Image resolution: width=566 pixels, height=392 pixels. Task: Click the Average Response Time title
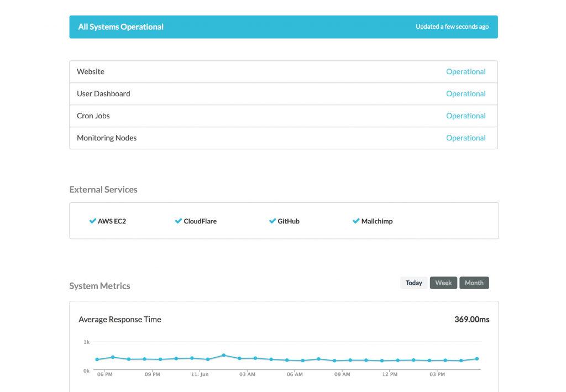coord(120,319)
